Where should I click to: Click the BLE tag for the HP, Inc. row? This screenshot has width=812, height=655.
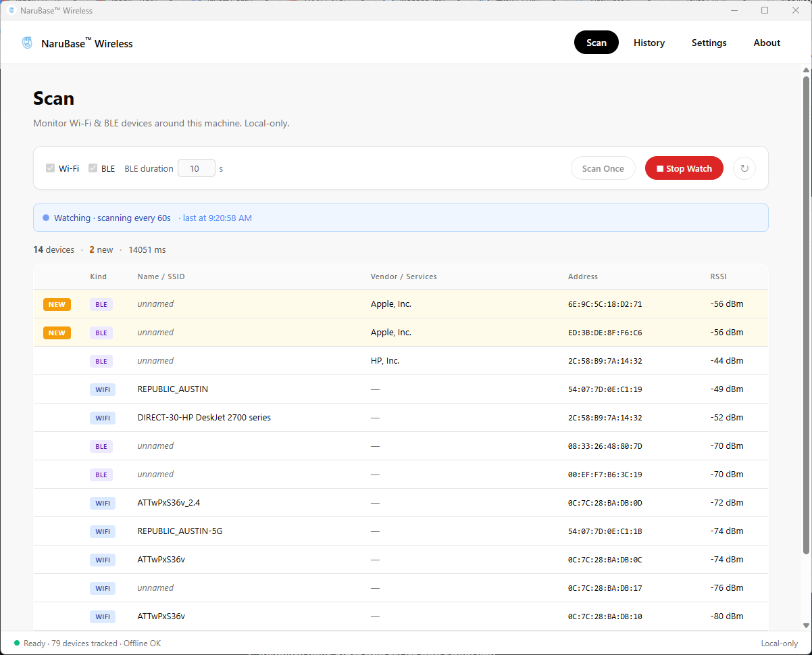click(101, 362)
